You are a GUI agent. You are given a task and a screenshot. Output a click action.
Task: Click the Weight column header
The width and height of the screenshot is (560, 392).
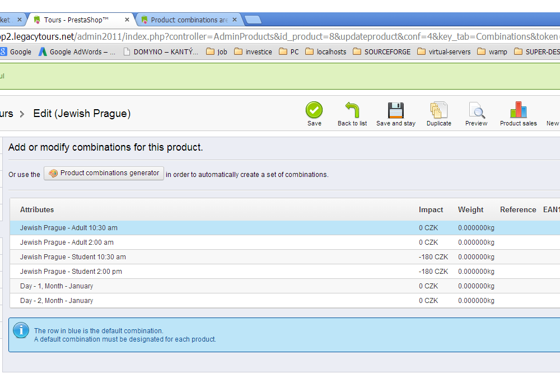click(x=471, y=210)
